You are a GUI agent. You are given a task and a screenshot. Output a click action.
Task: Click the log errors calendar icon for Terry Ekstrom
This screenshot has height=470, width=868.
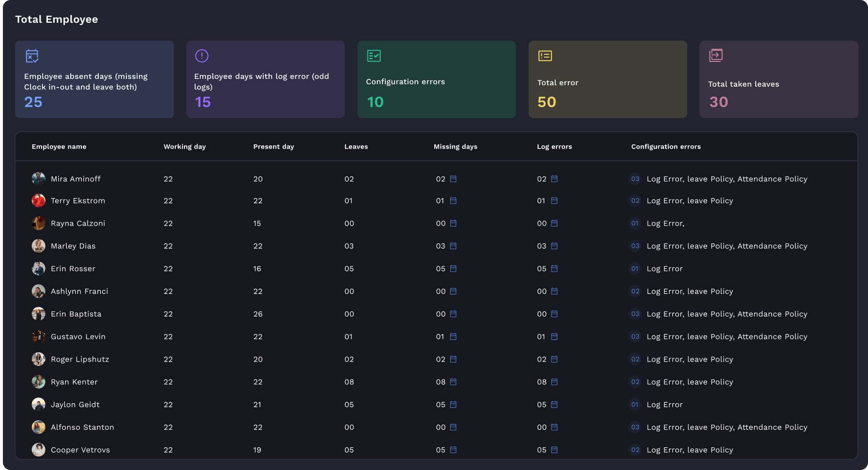(554, 201)
